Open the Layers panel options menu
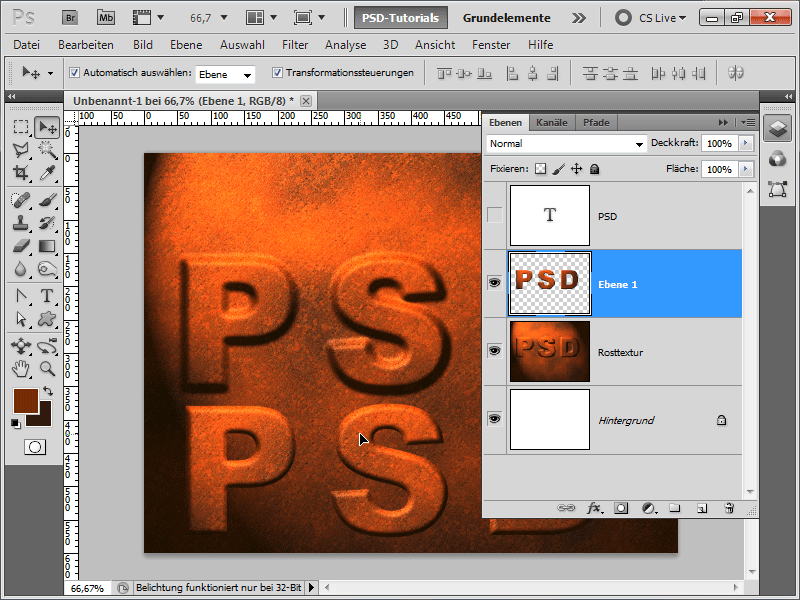The image size is (800, 600). pos(747,122)
